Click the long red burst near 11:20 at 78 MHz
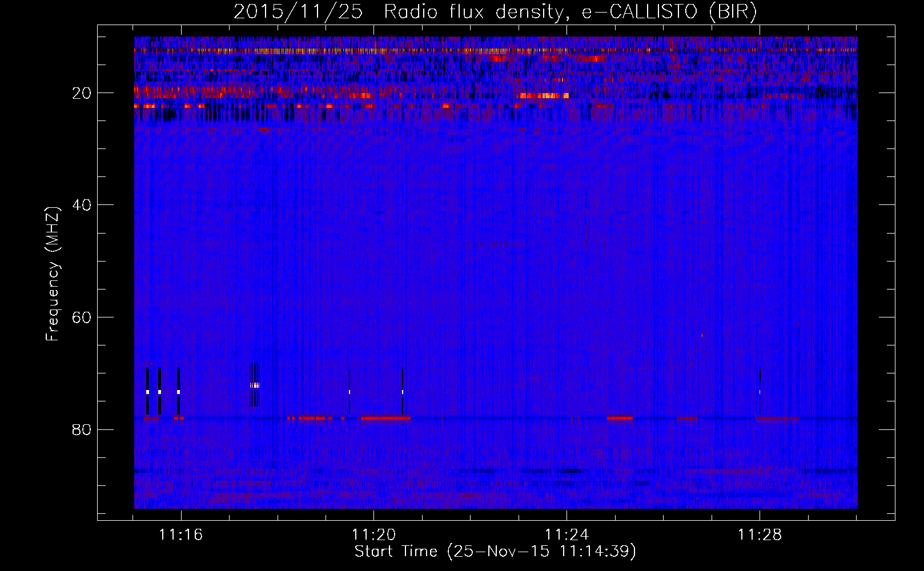The height and width of the screenshot is (571, 924). 385,418
